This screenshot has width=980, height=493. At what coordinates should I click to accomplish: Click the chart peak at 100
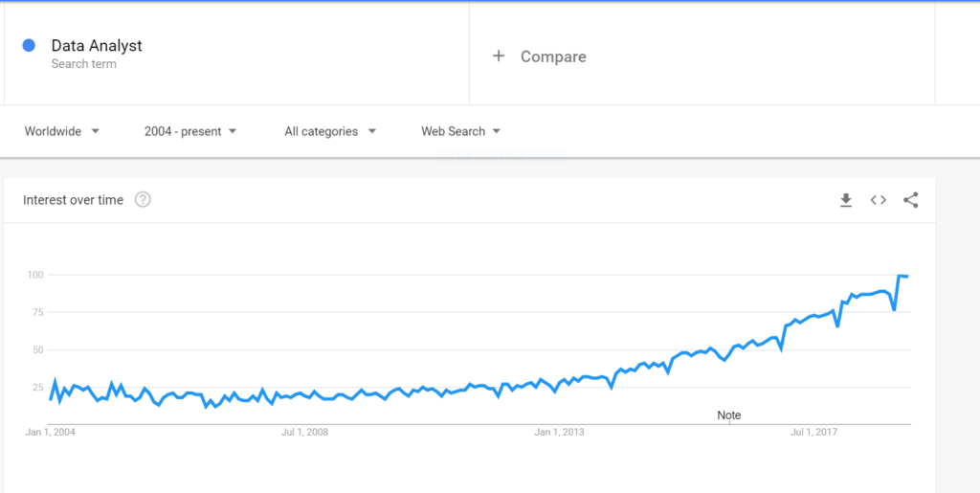point(900,276)
